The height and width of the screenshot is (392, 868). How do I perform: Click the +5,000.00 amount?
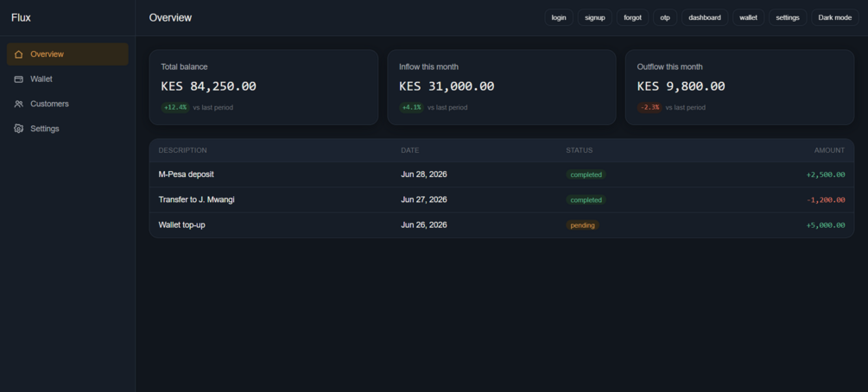point(826,225)
